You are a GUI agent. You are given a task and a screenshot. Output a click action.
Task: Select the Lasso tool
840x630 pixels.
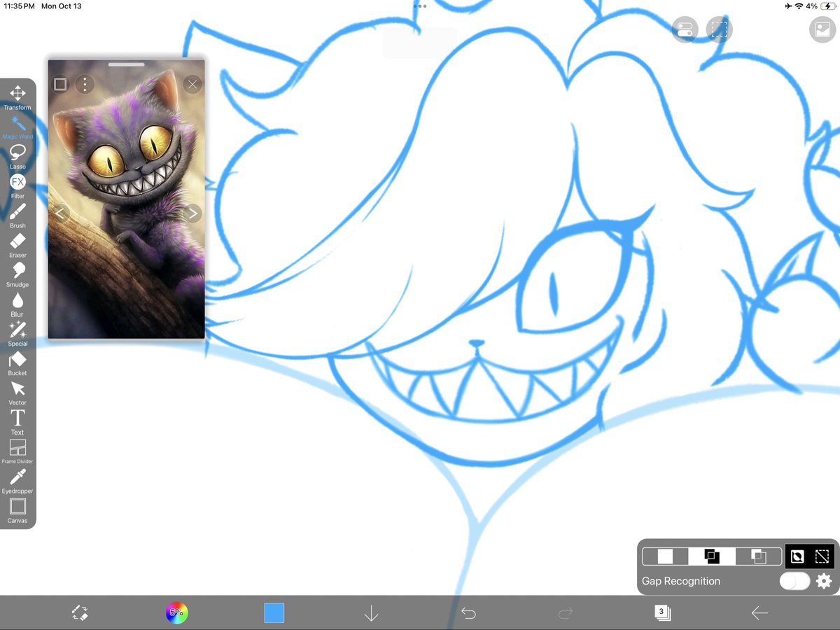pyautogui.click(x=17, y=156)
